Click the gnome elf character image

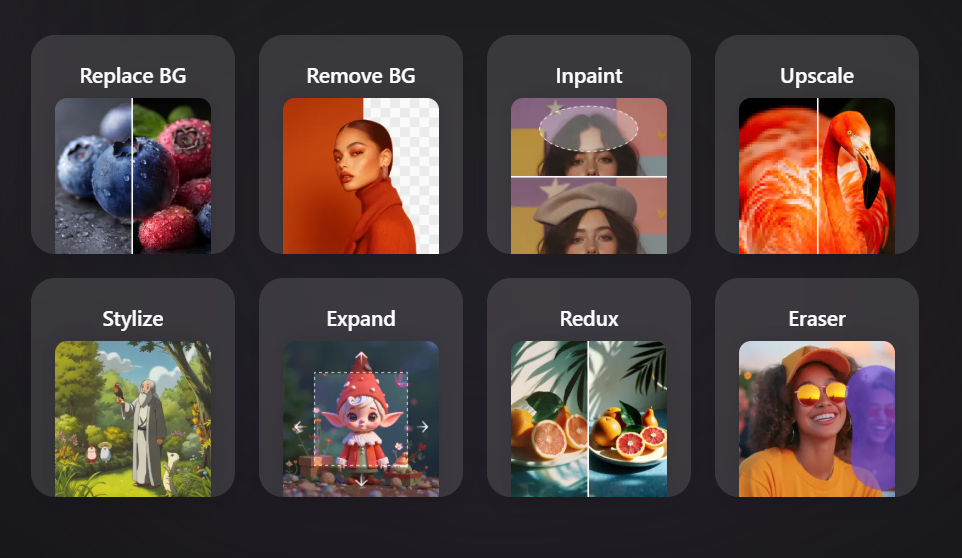(361, 419)
